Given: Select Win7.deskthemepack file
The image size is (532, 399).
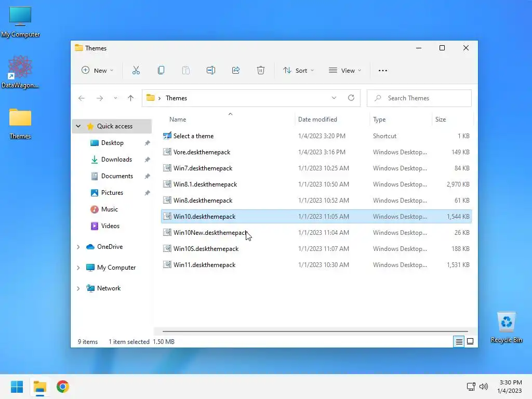Looking at the screenshot, I should pos(316,168).
